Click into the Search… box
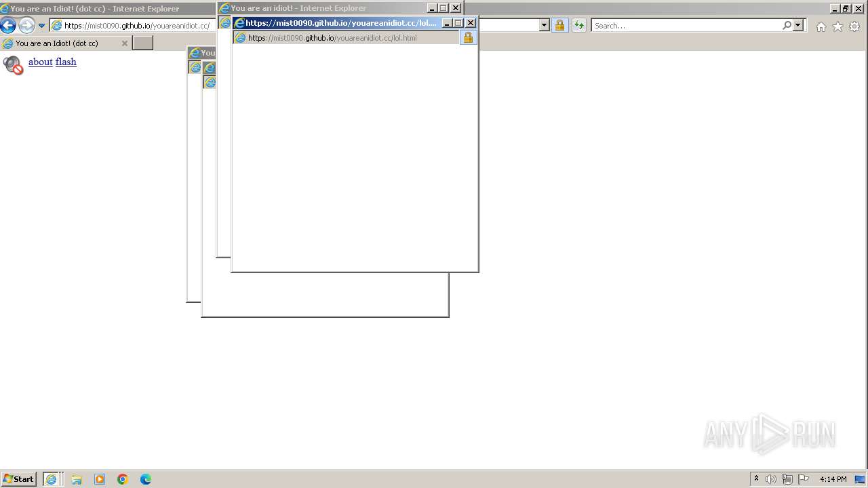 pyautogui.click(x=685, y=26)
